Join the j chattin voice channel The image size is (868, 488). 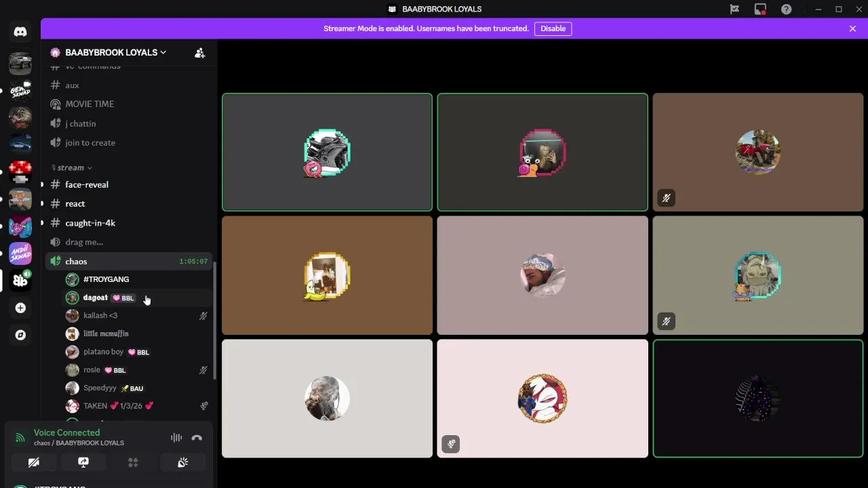click(129, 124)
